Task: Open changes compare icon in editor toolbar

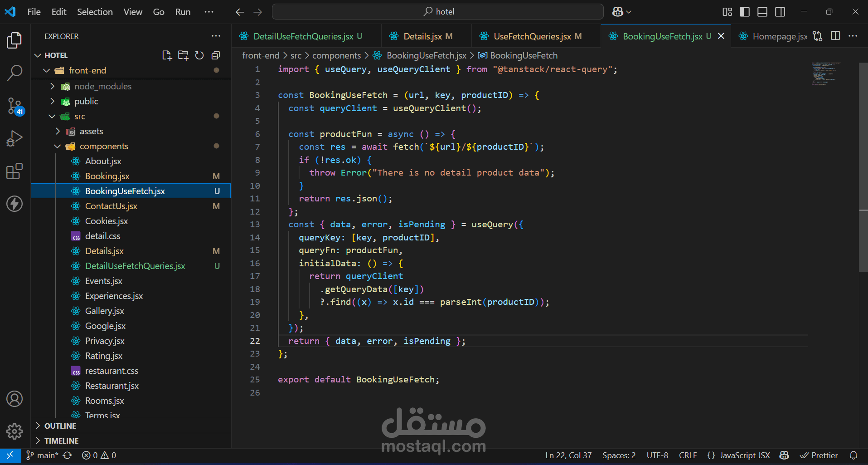Action: pos(818,36)
